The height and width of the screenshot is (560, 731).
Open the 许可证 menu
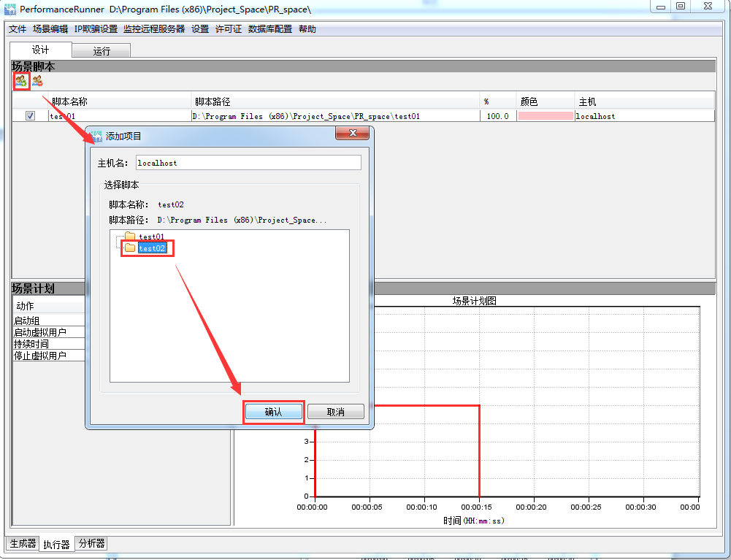point(229,29)
